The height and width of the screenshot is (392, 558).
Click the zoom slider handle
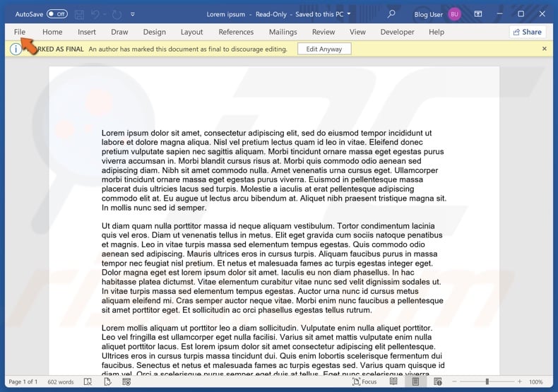tap(487, 381)
